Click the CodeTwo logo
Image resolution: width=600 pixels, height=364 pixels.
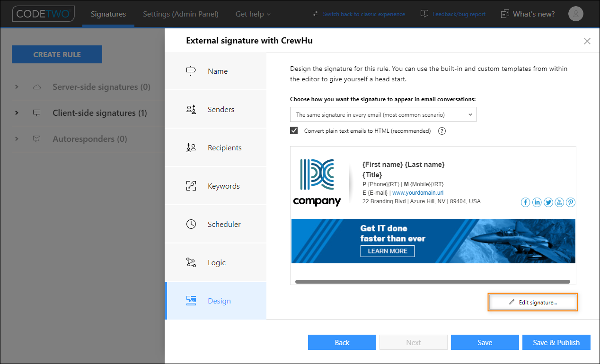[x=43, y=14]
